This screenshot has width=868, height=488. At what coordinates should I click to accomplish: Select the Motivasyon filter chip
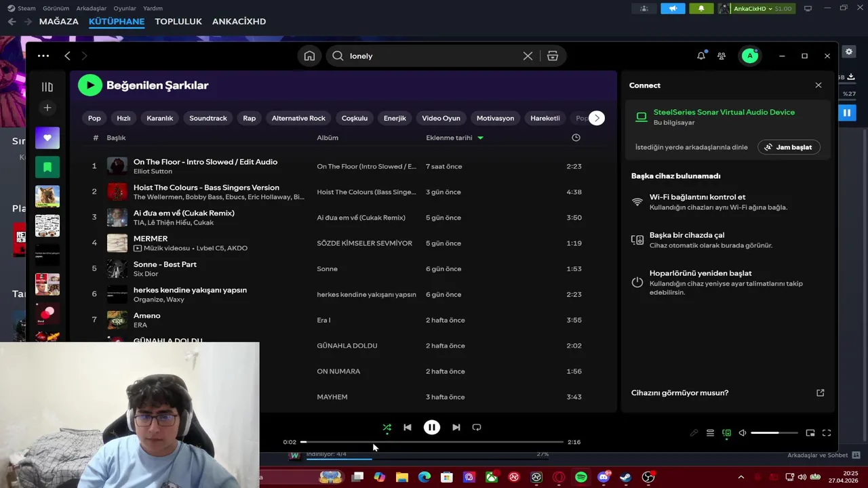[x=495, y=119]
